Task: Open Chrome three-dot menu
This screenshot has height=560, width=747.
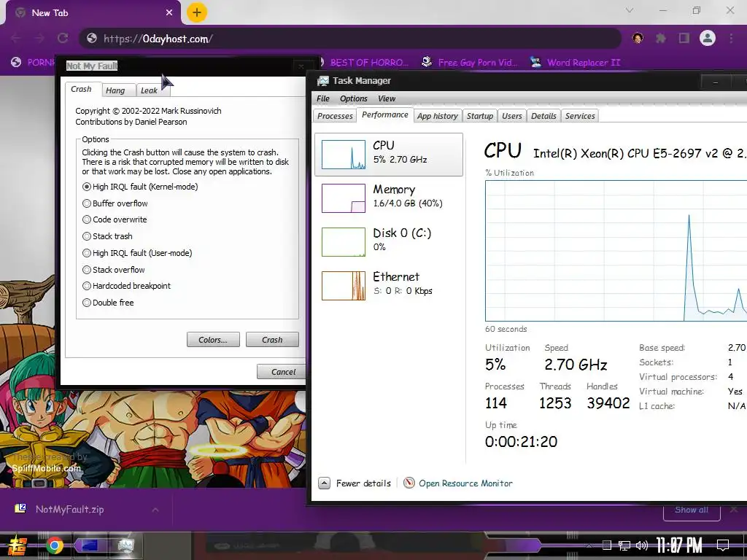Action: pyautogui.click(x=731, y=38)
